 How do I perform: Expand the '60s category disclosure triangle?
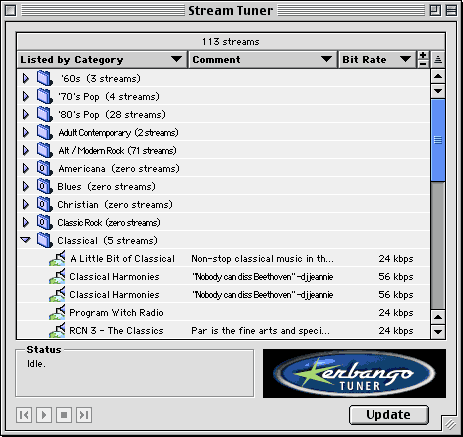click(26, 78)
